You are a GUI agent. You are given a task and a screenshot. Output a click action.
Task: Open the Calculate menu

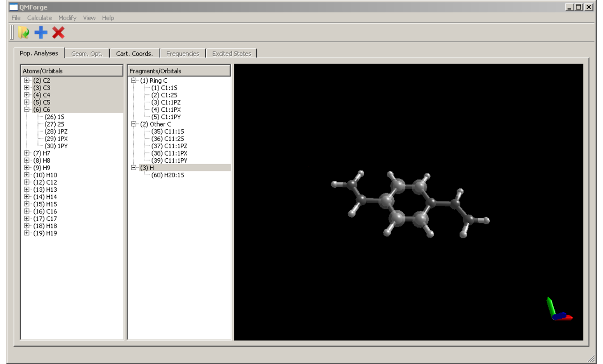(x=39, y=18)
